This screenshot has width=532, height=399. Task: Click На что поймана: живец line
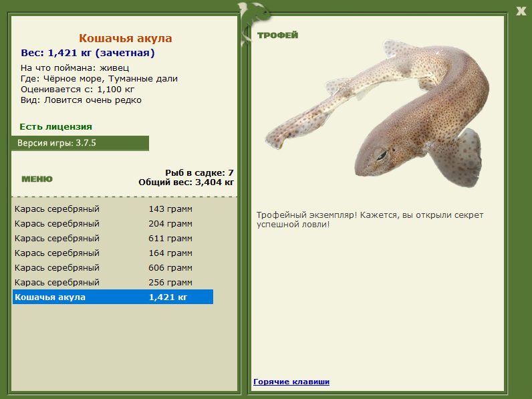75,68
